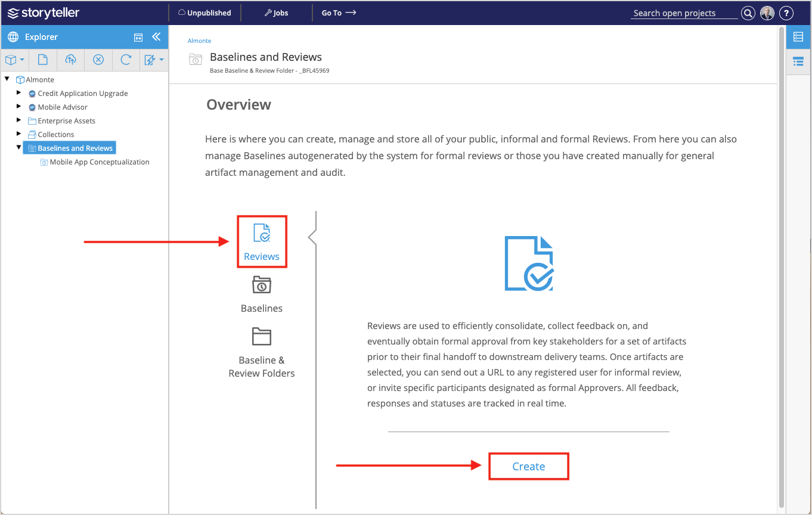The width and height of the screenshot is (812, 515).
Task: Select Credit Application Upgrade tree item
Action: 83,93
